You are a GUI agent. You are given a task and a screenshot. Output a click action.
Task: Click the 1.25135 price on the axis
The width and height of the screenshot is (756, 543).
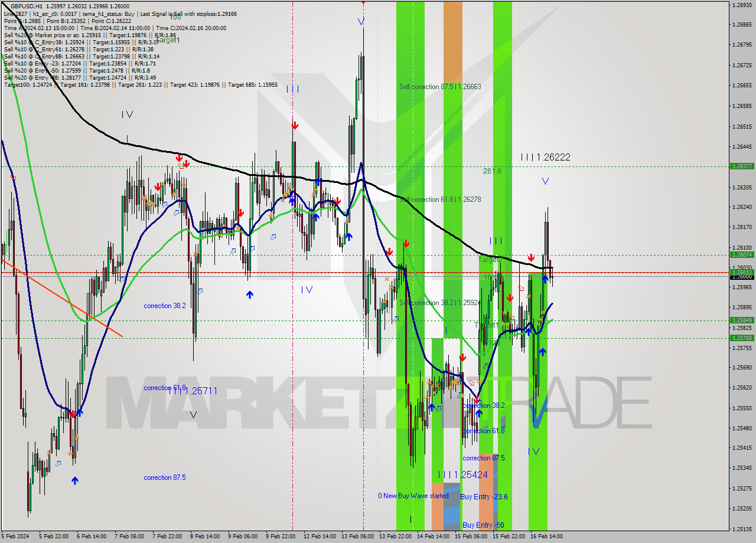click(742, 529)
